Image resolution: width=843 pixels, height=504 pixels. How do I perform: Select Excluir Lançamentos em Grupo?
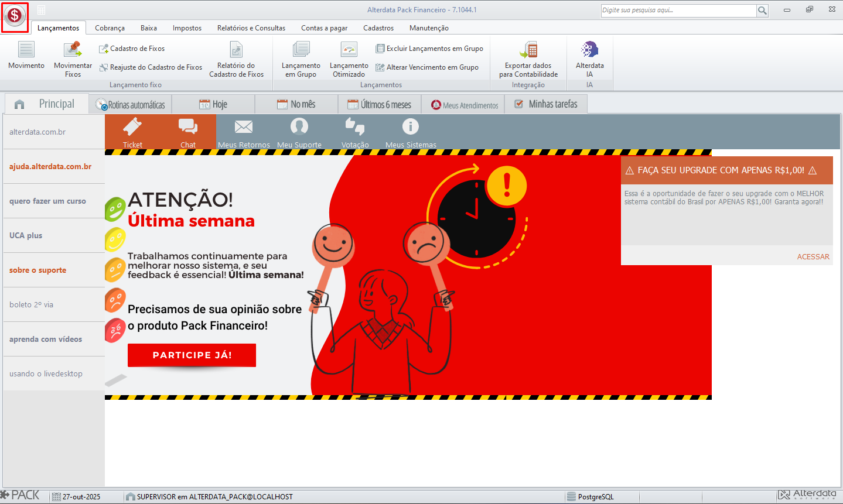coord(429,49)
